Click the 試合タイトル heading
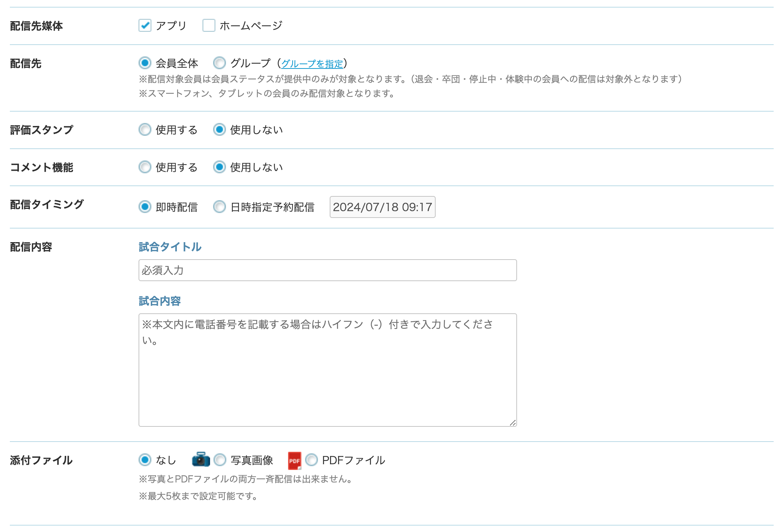782x532 pixels. coord(170,247)
